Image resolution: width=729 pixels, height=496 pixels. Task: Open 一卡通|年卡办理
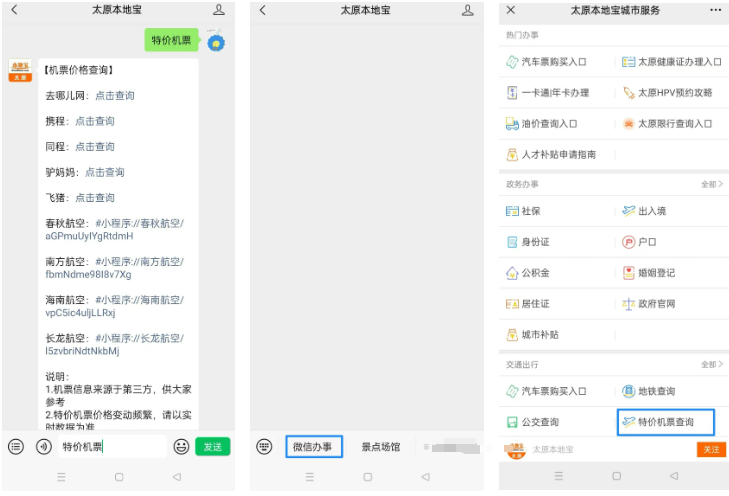click(x=548, y=93)
